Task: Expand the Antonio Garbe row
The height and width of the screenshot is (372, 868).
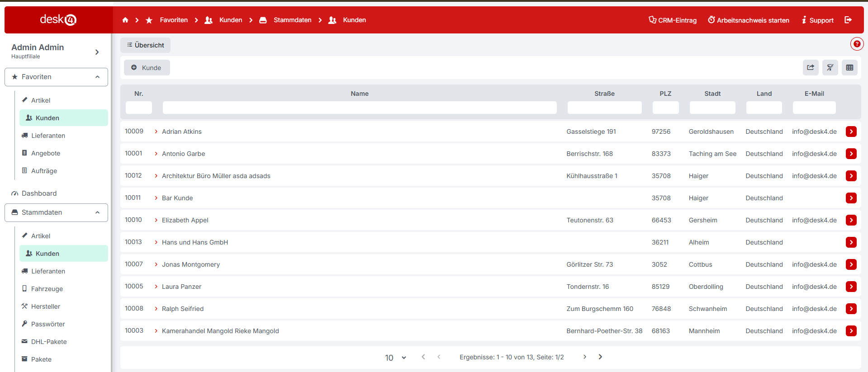Action: tap(156, 154)
